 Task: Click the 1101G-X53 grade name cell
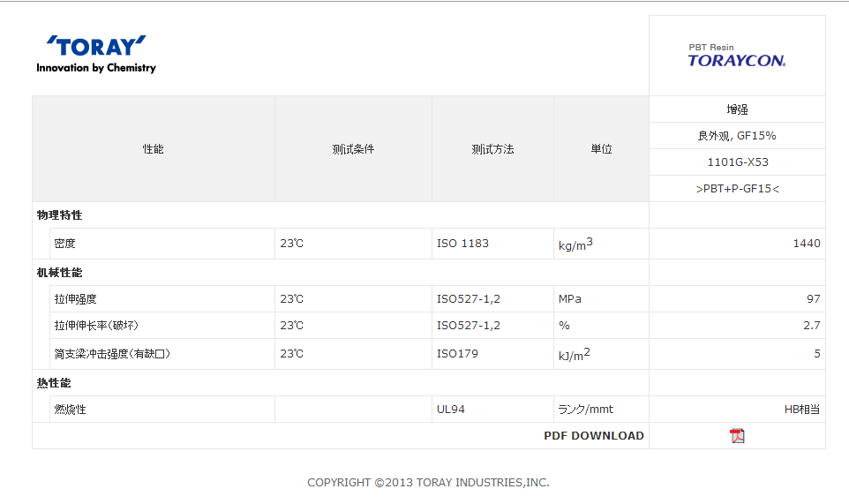click(737, 162)
